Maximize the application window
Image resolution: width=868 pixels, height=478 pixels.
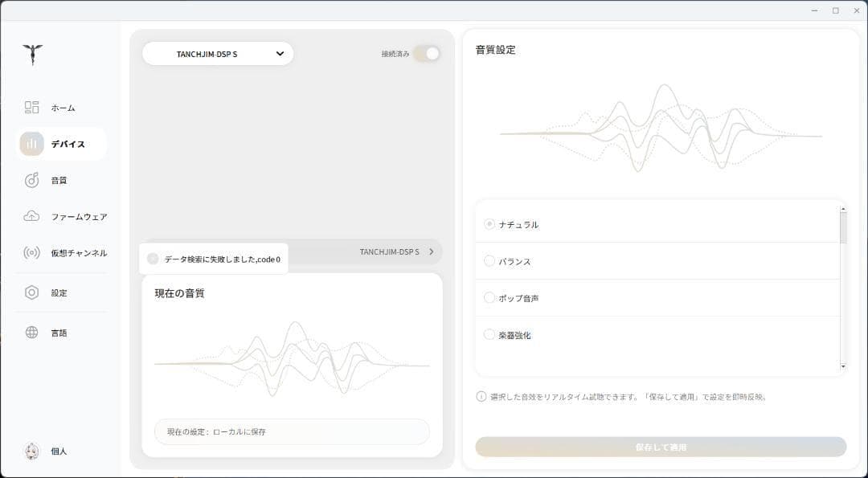tap(835, 10)
